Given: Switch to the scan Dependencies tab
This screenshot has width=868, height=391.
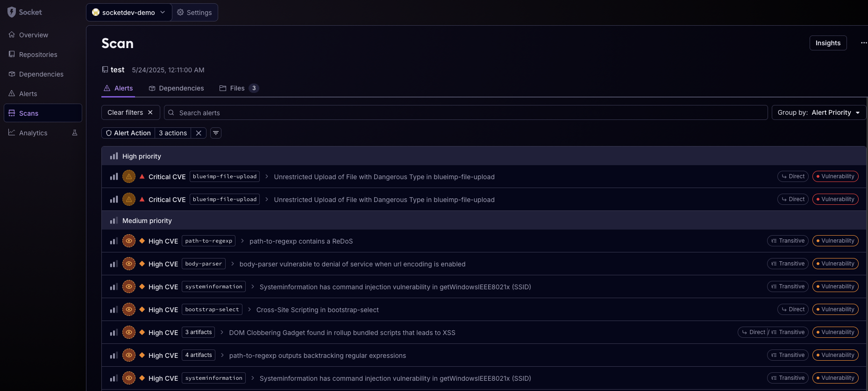Looking at the screenshot, I should point(176,88).
